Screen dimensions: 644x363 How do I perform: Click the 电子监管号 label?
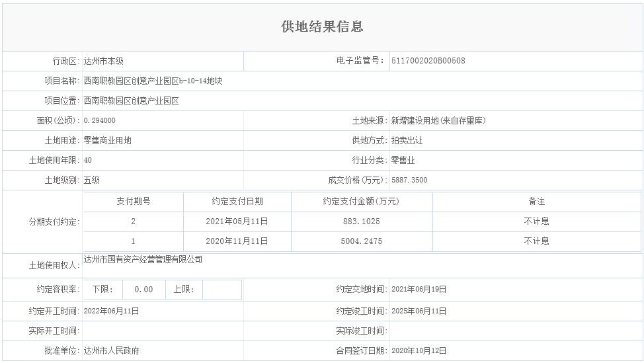pyautogui.click(x=360, y=61)
